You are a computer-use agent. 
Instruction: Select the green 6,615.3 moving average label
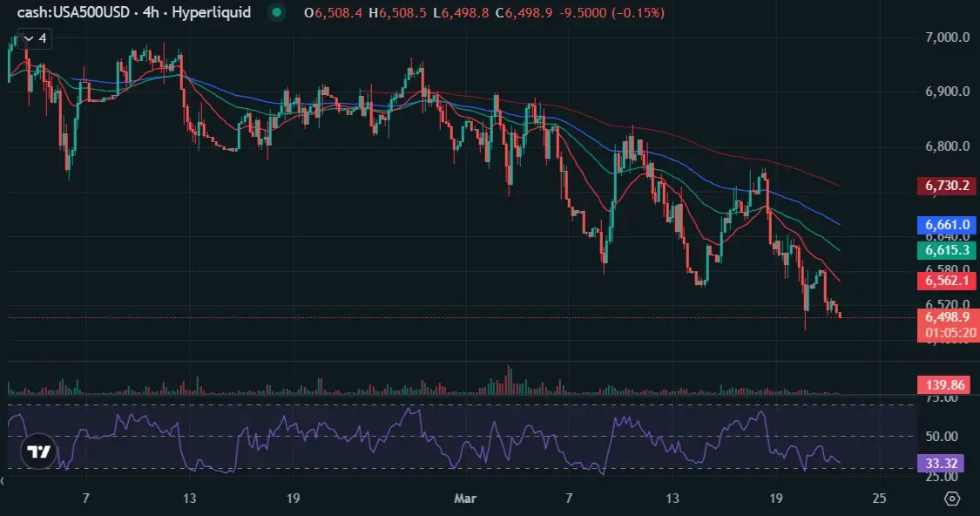click(x=947, y=250)
